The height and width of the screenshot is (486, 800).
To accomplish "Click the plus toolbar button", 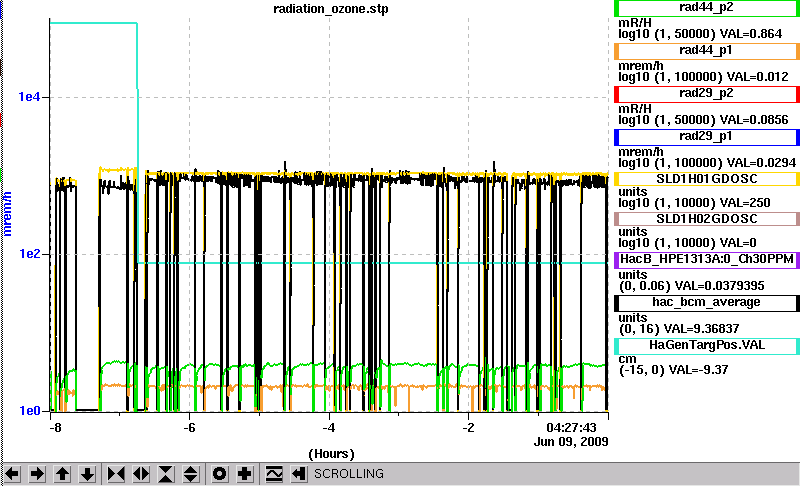I will (244, 474).
